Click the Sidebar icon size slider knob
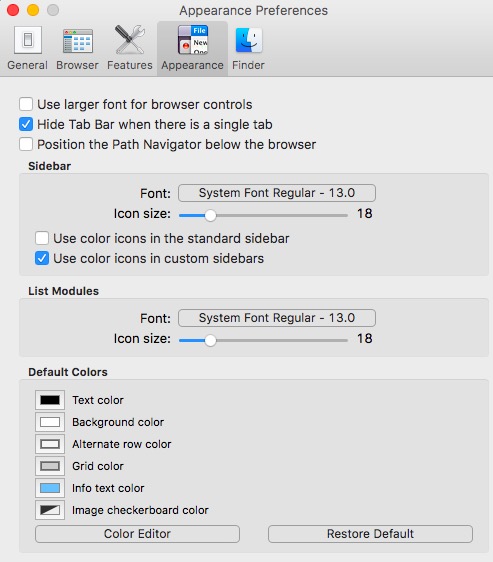The width and height of the screenshot is (493, 562). pos(210,215)
